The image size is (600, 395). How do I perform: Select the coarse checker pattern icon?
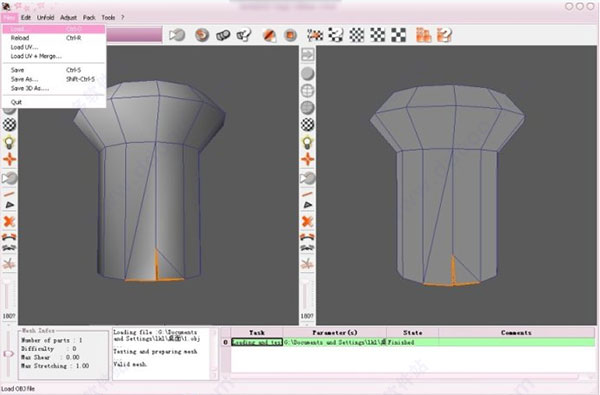[398, 35]
